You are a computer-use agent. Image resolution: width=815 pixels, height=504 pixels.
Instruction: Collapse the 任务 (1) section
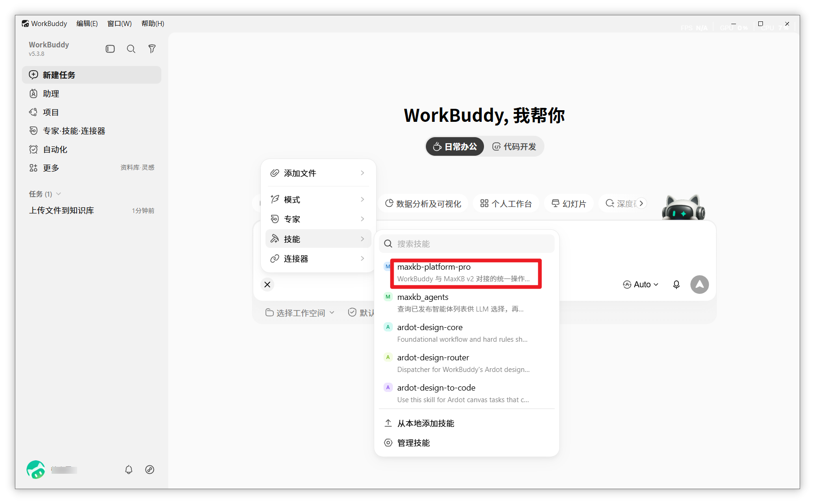45,194
